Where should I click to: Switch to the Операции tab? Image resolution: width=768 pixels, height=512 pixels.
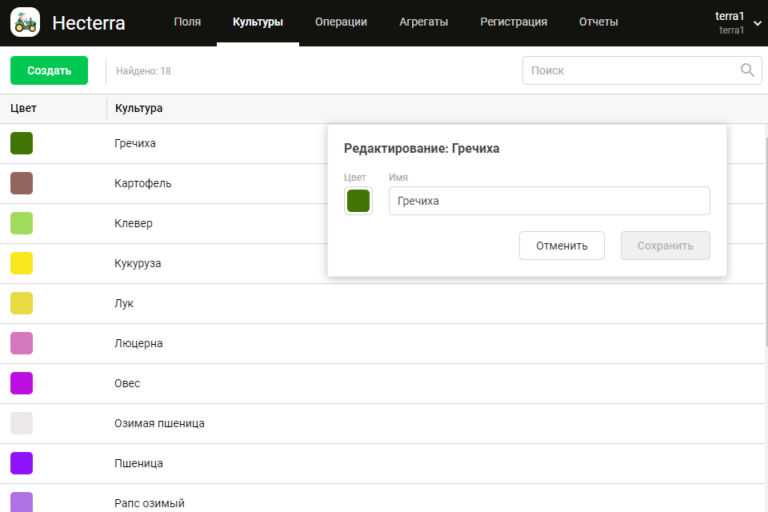tap(340, 22)
